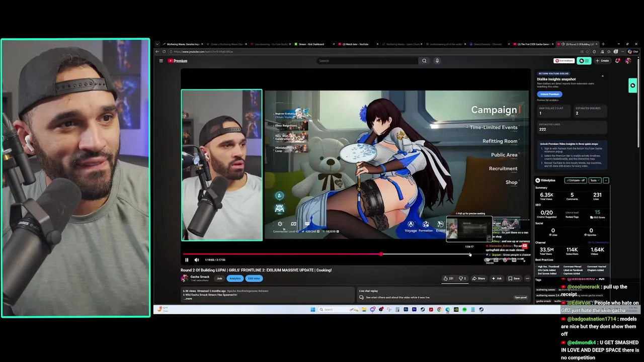Dislike the video with thumbs down
The image size is (644, 362).
[462, 279]
